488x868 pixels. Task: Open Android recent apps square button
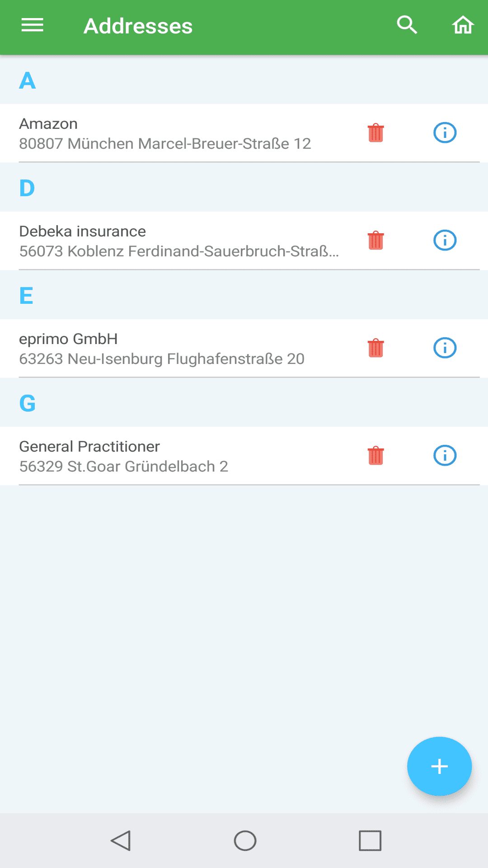point(370,841)
